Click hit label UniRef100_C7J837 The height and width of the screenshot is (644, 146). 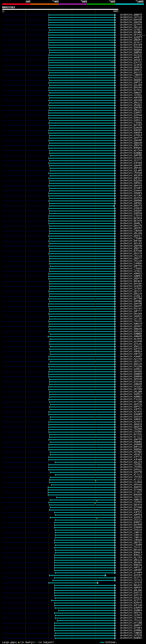[x=131, y=492]
